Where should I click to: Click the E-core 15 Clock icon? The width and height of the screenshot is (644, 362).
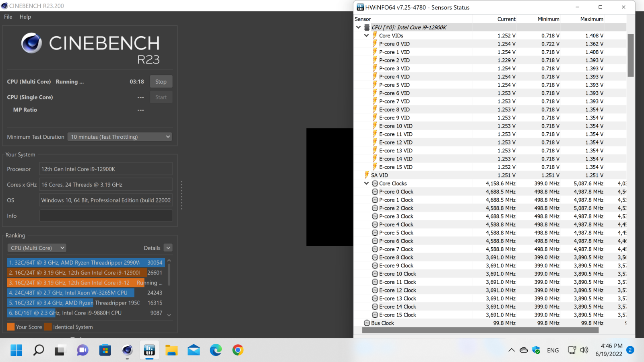coord(375,315)
